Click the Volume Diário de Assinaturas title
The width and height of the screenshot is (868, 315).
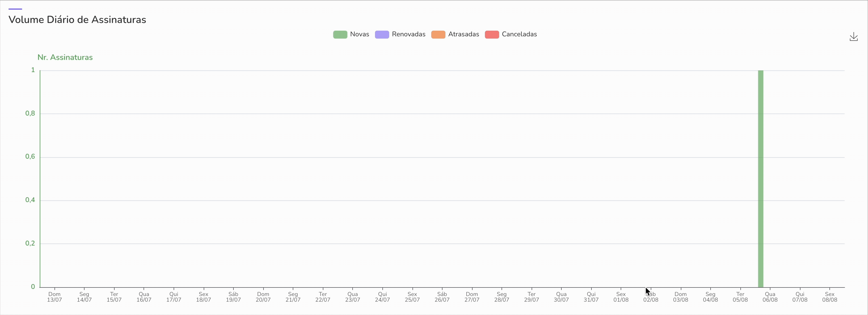tap(77, 20)
